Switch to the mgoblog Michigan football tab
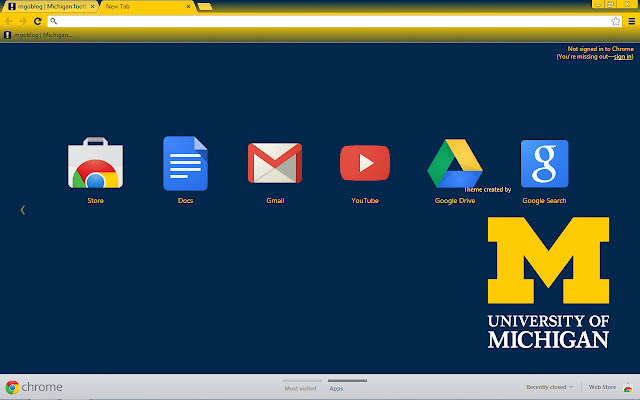Viewport: 640px width, 400px height. (x=49, y=7)
